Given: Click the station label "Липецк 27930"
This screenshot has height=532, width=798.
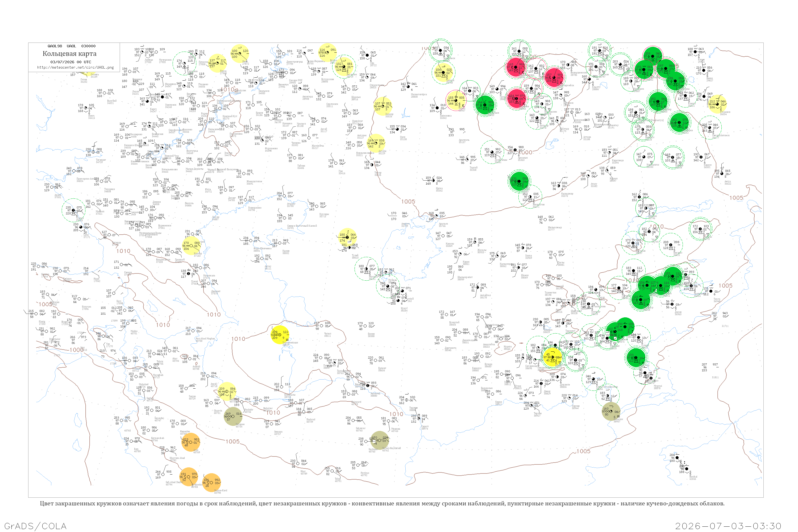Looking at the screenshot, I should (x=149, y=61).
